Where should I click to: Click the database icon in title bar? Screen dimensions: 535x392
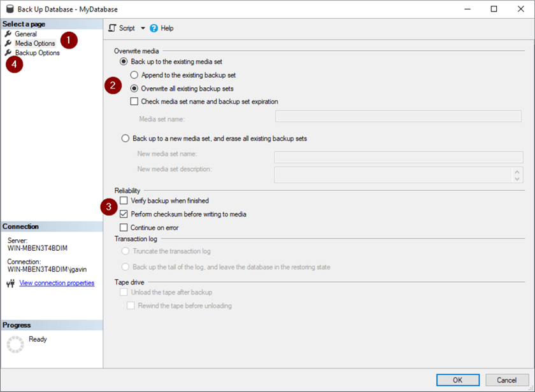pyautogui.click(x=10, y=9)
